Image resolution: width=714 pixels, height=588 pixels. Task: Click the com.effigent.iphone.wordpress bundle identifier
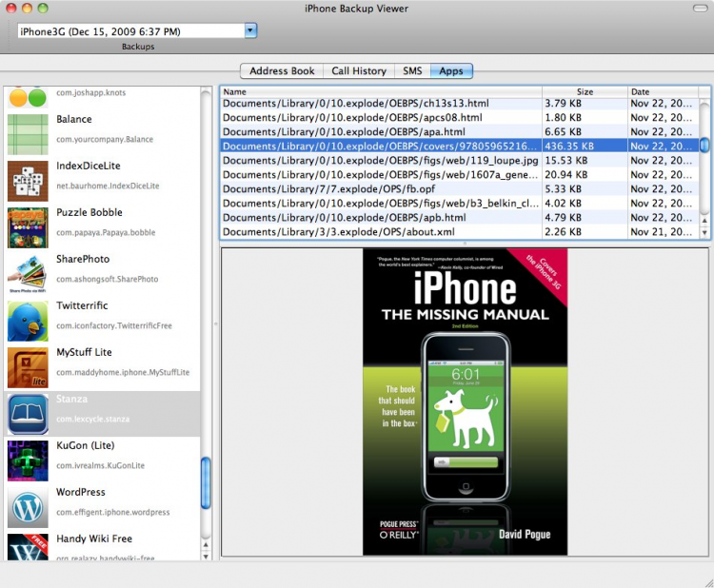pos(113,513)
